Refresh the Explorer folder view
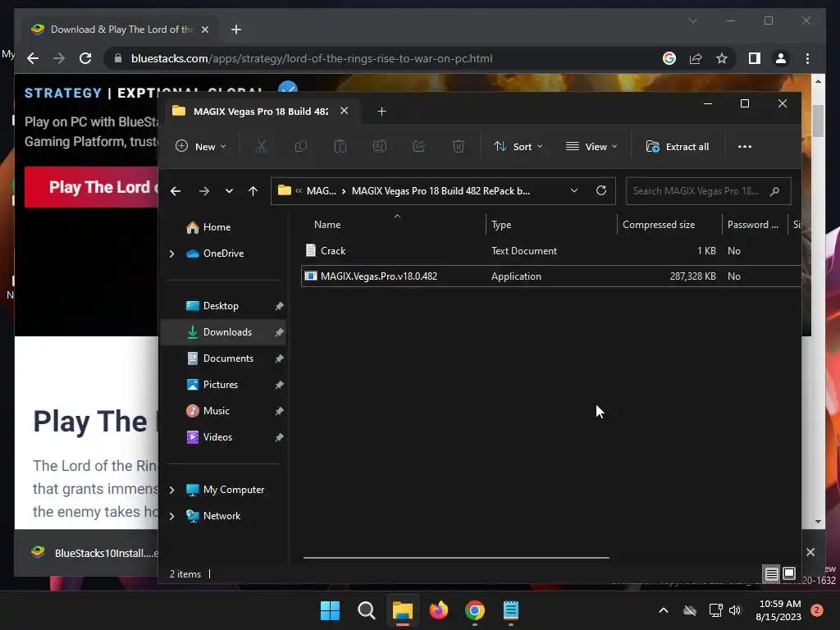Screen dimensions: 840x630 [x=601, y=190]
